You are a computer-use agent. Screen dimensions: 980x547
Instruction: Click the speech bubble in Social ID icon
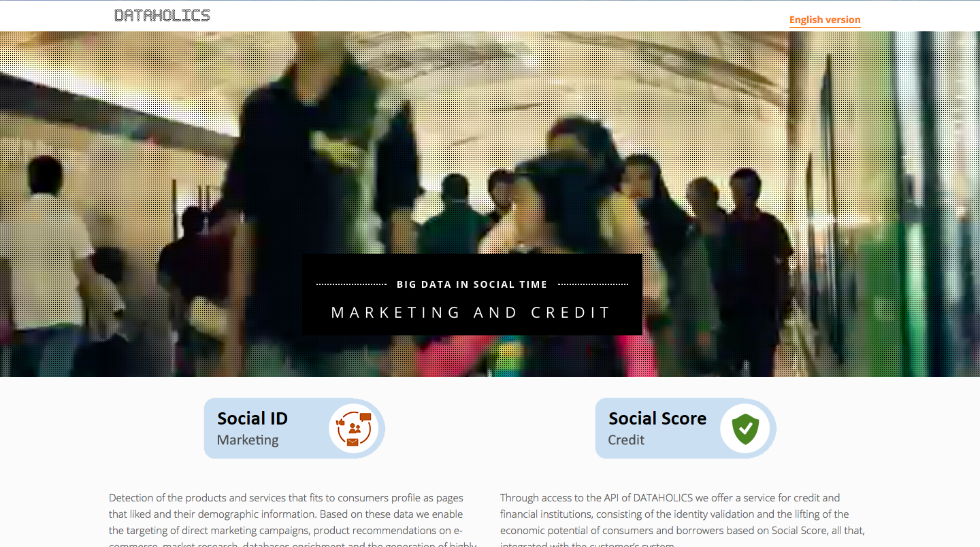pos(365,416)
